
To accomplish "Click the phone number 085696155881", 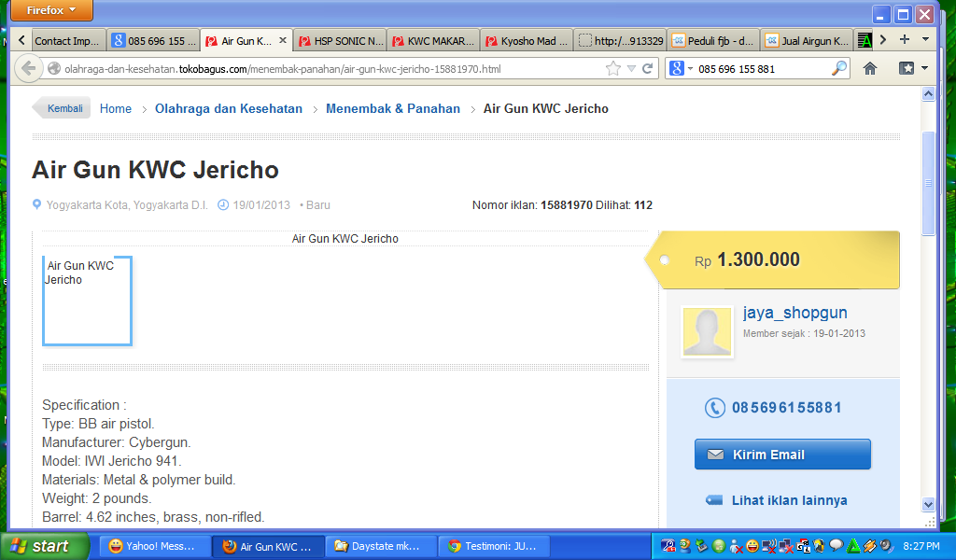I will coord(786,408).
